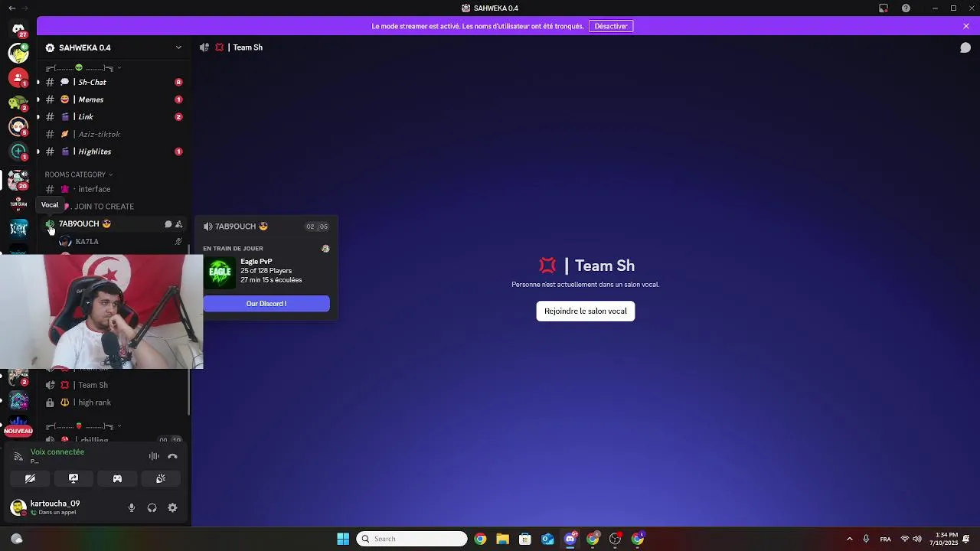The height and width of the screenshot is (551, 980).
Task: Mute your microphone in the user panel
Action: [132, 507]
